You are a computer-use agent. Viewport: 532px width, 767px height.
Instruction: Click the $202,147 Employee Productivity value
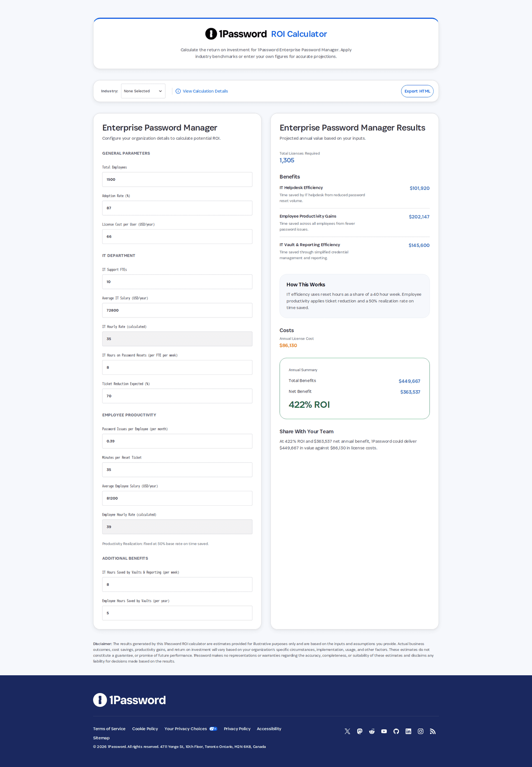[419, 217]
